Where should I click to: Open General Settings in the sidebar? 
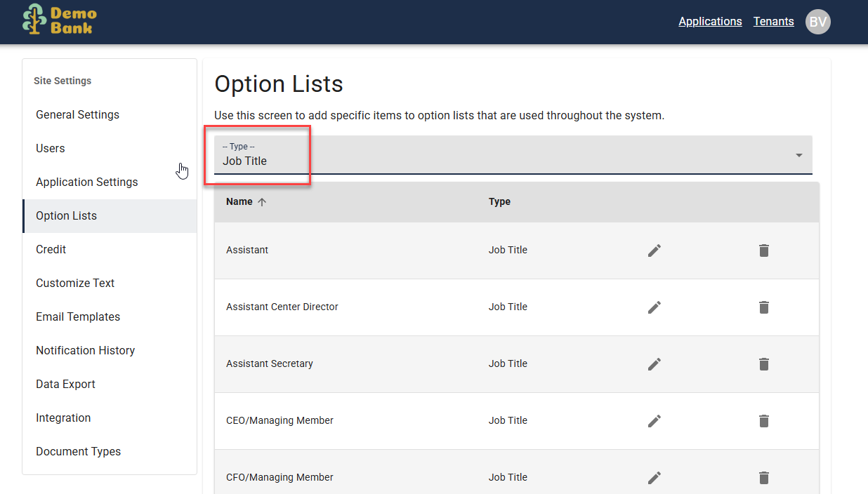coord(78,114)
